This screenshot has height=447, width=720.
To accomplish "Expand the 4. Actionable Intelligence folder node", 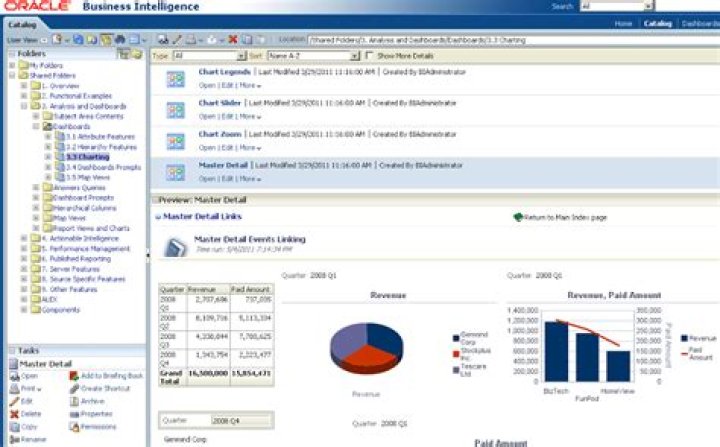I will coord(24,238).
